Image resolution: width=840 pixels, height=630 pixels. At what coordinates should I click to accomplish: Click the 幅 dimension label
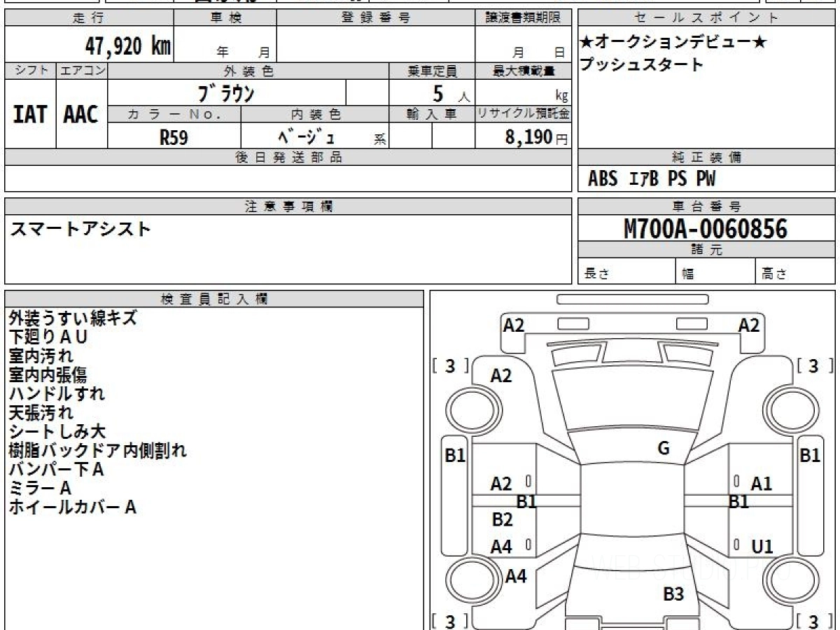pos(688,274)
